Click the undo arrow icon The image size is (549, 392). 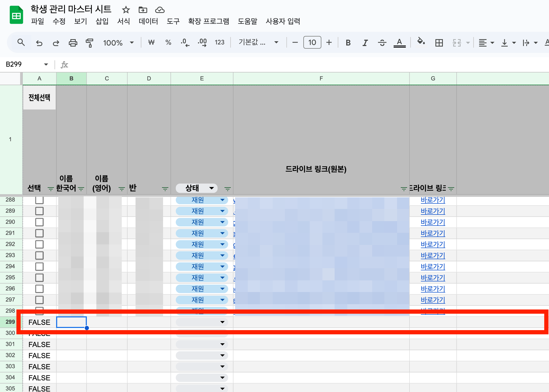pyautogui.click(x=39, y=43)
